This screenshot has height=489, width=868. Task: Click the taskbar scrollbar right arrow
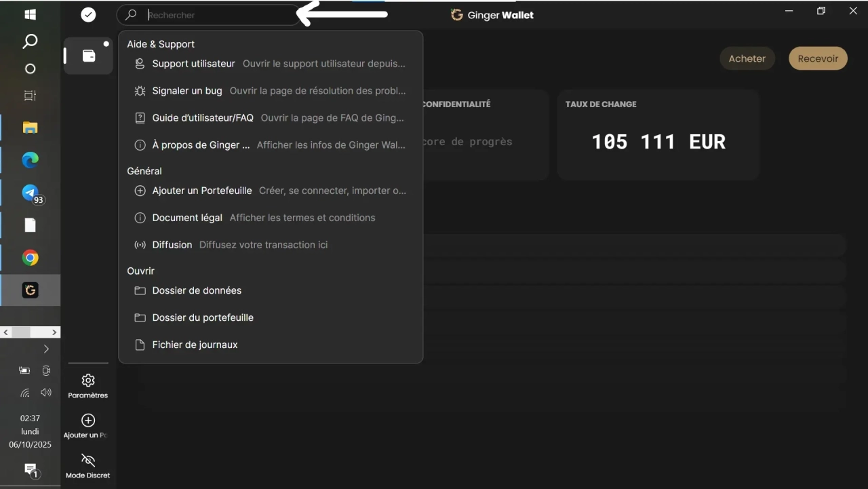point(55,332)
